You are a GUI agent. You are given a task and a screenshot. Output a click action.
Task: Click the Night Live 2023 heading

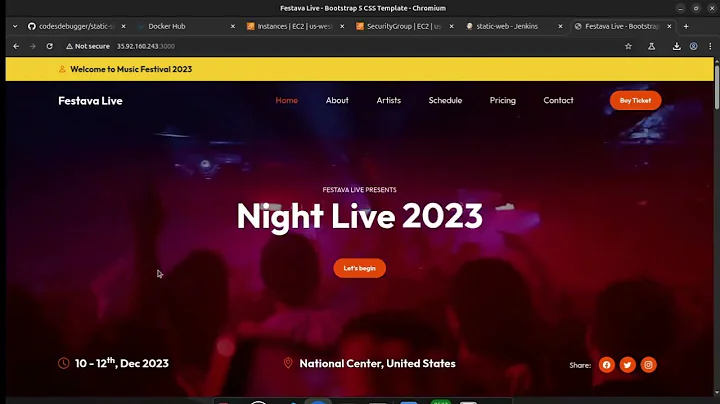(360, 216)
